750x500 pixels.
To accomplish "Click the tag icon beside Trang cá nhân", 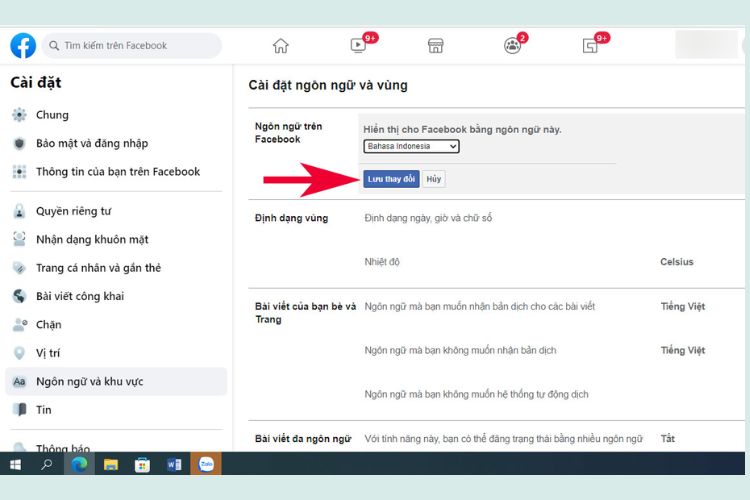I will coord(19,268).
